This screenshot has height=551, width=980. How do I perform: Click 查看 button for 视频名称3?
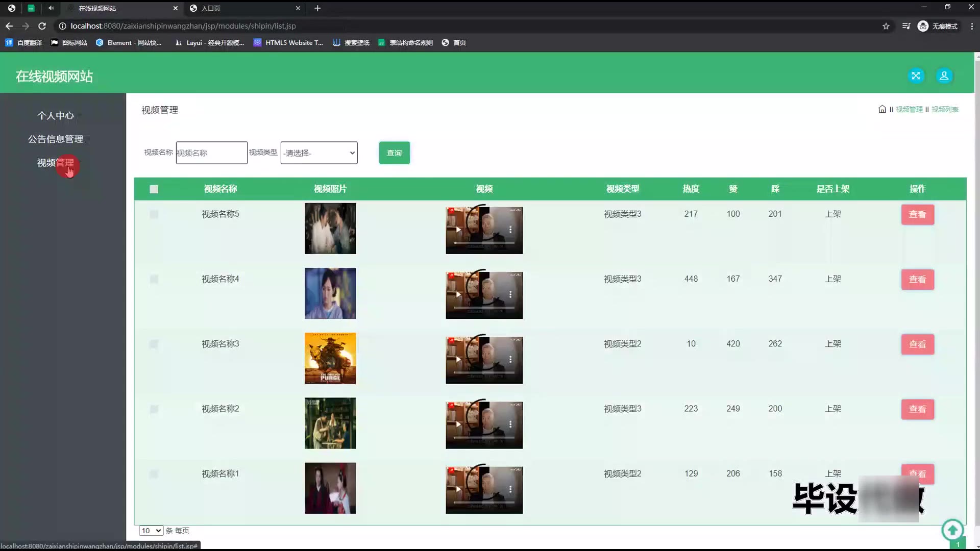(x=917, y=344)
